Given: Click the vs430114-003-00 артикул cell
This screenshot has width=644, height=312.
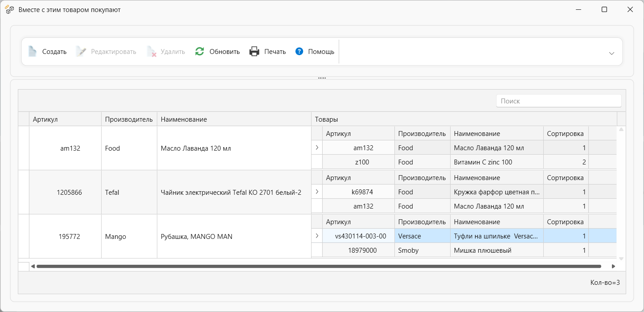Looking at the screenshot, I should (358, 236).
